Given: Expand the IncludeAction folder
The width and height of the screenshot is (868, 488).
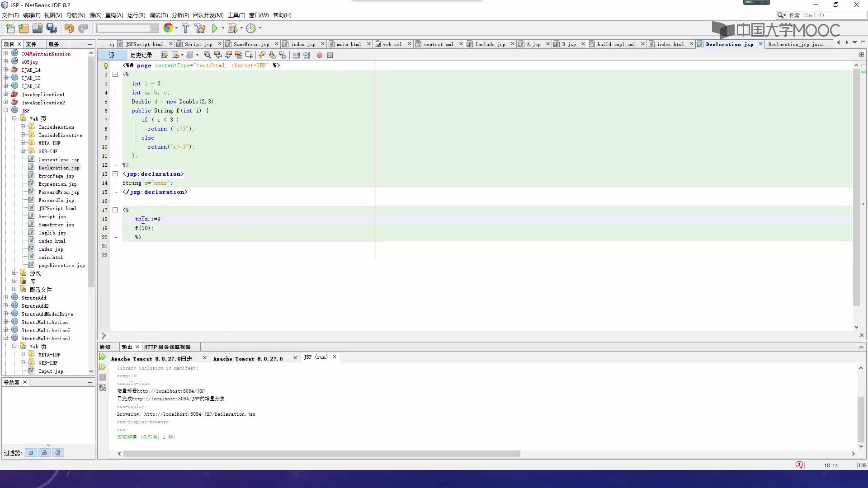Looking at the screenshot, I should (23, 127).
